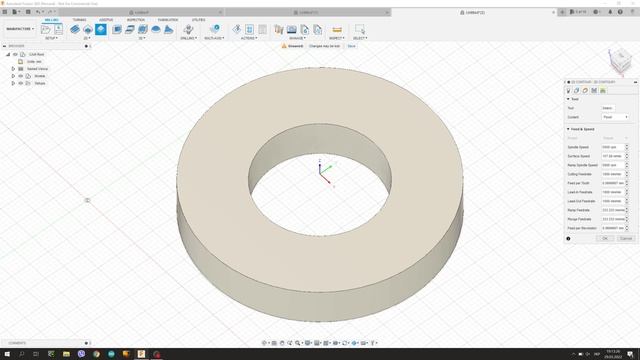Screen dimensions: 640x360
Task: Select the 2D Pocket tool
Action: (x=88, y=29)
